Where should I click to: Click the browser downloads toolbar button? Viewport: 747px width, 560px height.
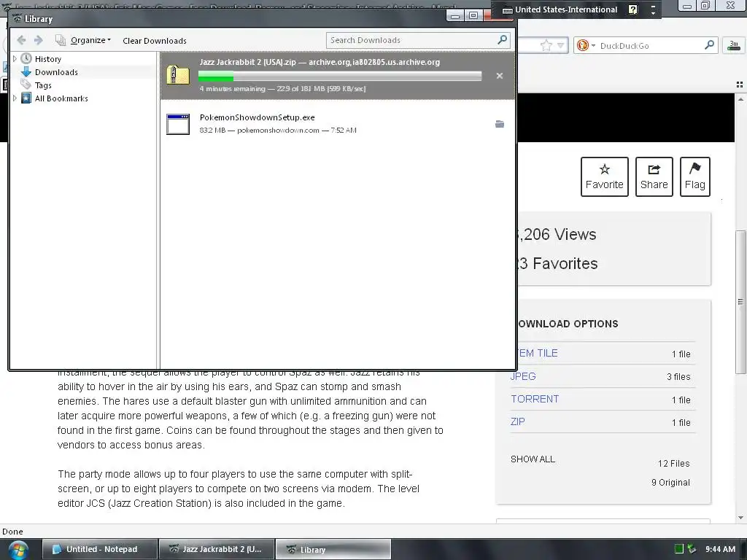[734, 45]
